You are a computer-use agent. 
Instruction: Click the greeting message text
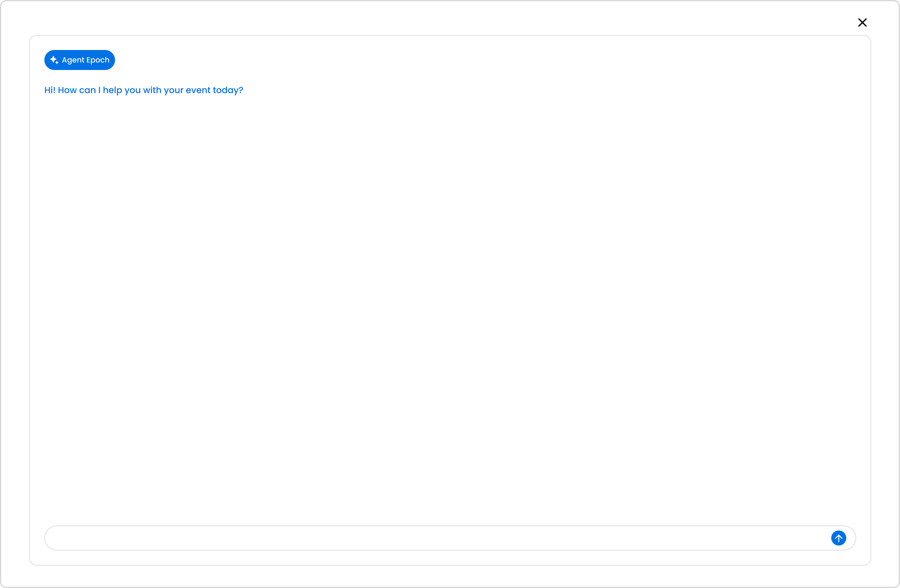pyautogui.click(x=144, y=90)
